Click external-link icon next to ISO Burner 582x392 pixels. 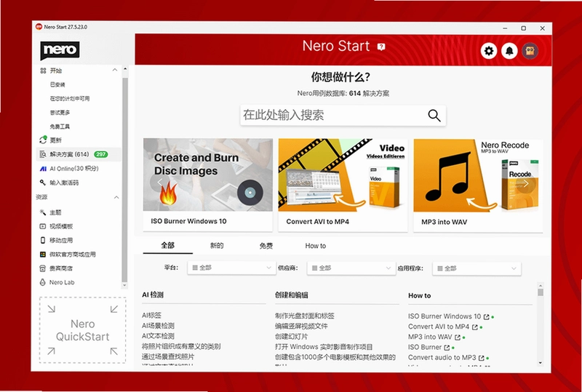point(447,348)
